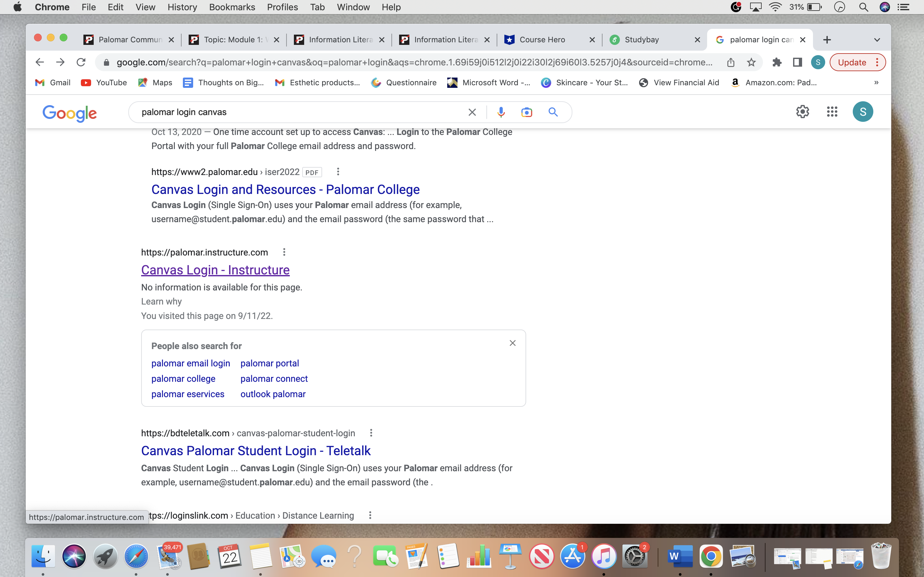Viewport: 924px width, 577px height.
Task: Open search quick settings gear
Action: (802, 112)
